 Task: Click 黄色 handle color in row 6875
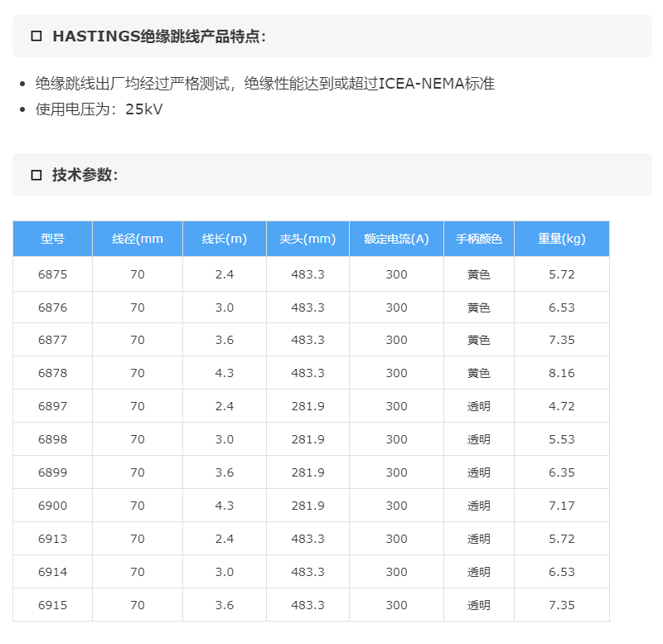479,274
